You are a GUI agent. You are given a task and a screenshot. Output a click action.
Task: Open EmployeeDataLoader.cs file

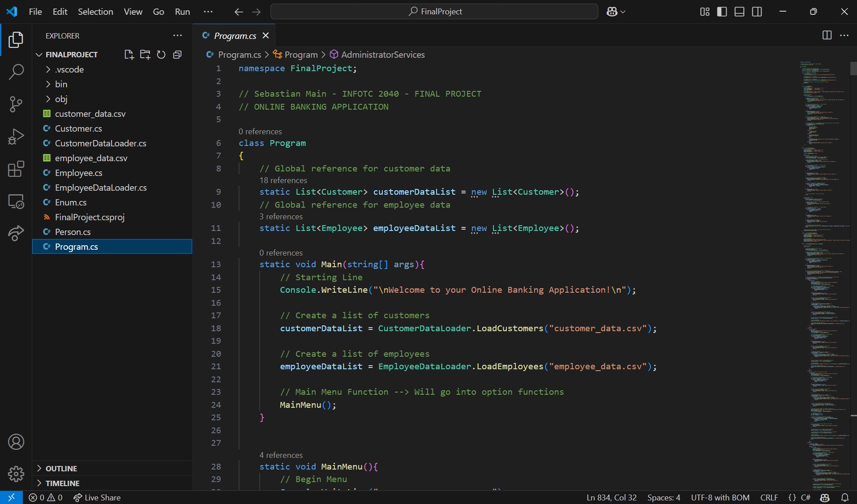tap(112, 188)
